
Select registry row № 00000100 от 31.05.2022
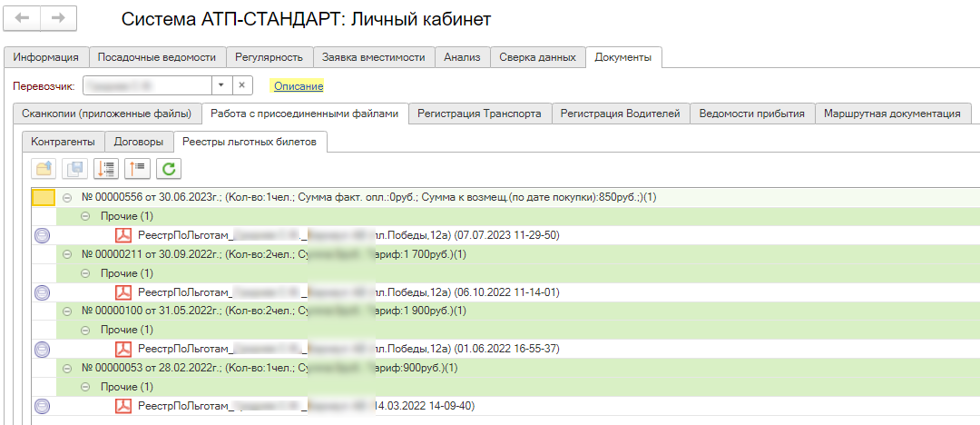coord(272,311)
